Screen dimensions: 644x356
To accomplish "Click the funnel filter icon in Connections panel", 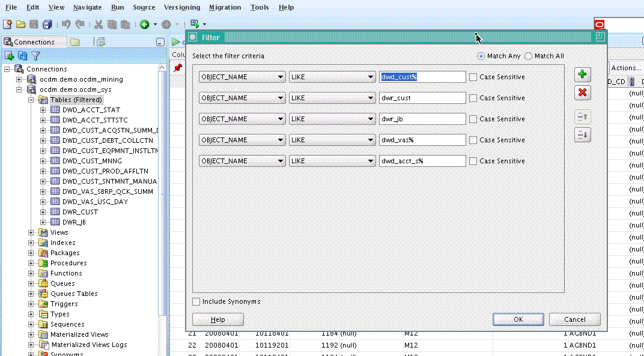I will (x=35, y=56).
